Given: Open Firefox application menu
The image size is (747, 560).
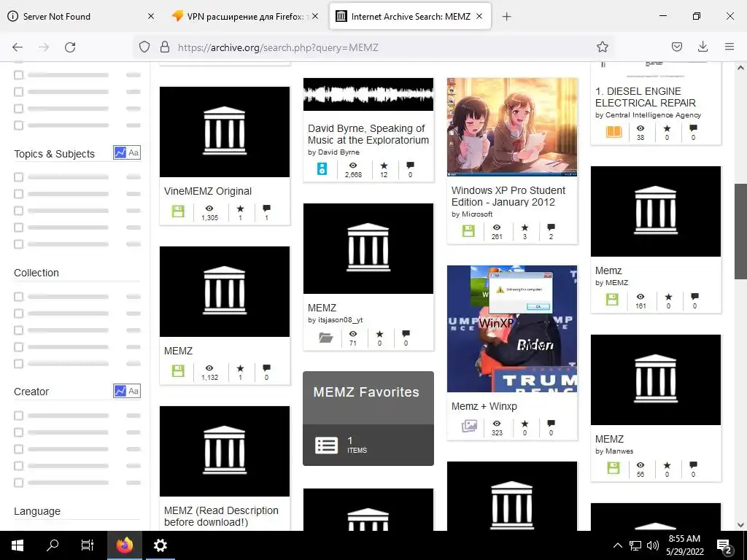Looking at the screenshot, I should click(729, 47).
